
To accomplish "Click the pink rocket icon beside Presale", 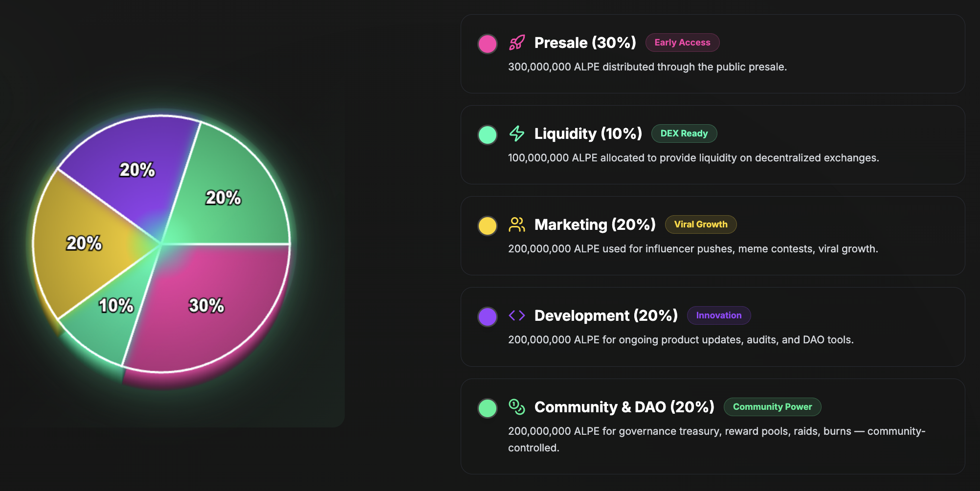I will coord(517,43).
